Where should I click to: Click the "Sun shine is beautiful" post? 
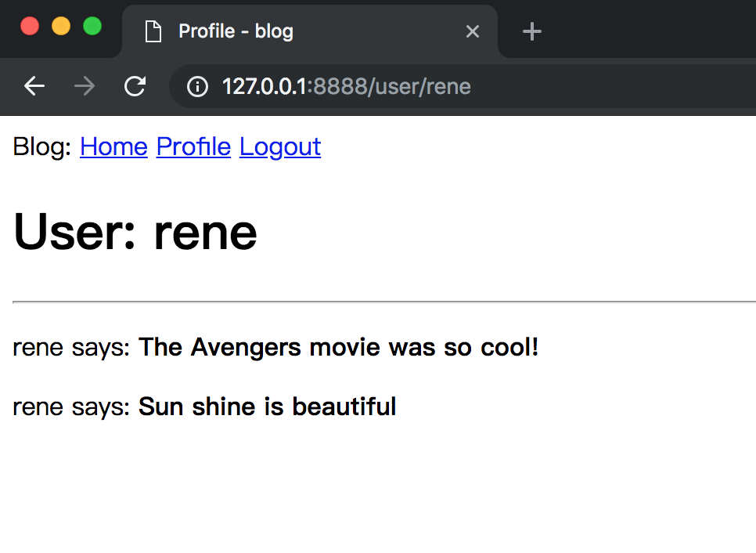click(x=267, y=407)
